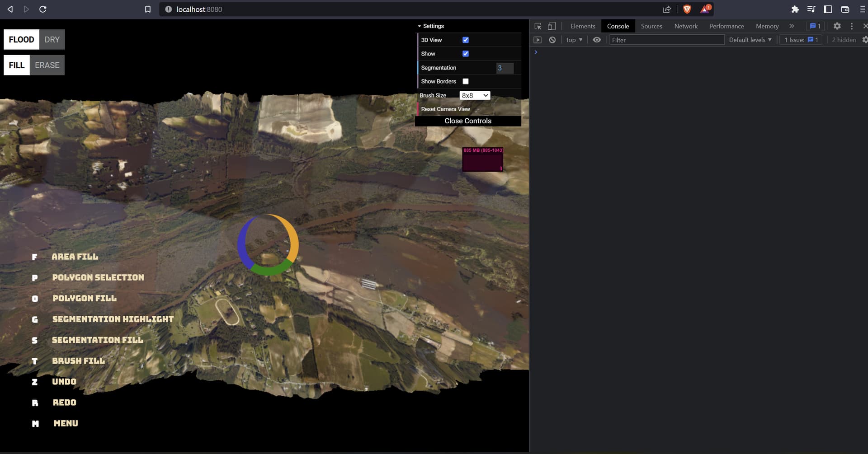Activate the DevTools inspect element picker
Viewport: 868px width, 454px height.
(x=538, y=26)
